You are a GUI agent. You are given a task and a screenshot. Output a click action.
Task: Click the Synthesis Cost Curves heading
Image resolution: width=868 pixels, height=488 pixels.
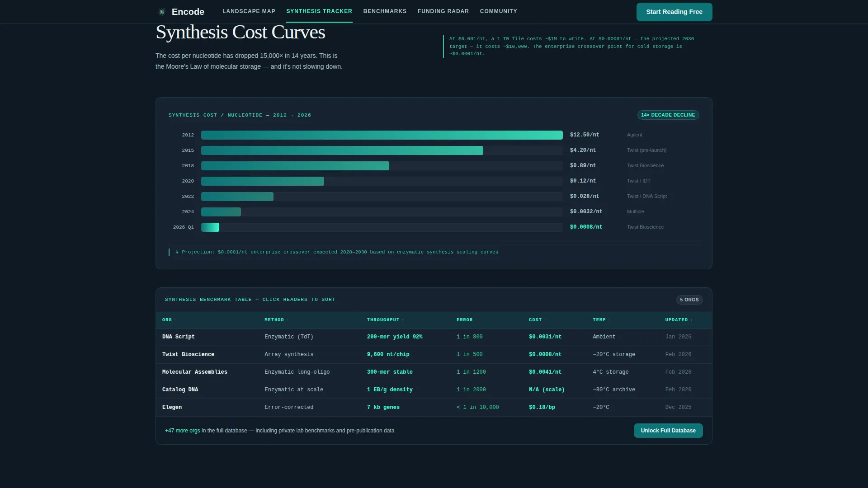coord(241,32)
